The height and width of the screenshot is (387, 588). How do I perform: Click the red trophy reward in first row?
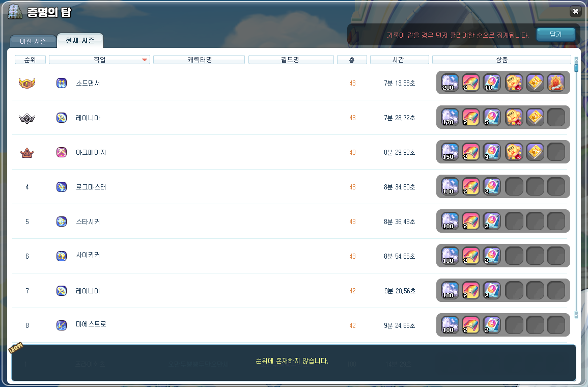[555, 82]
